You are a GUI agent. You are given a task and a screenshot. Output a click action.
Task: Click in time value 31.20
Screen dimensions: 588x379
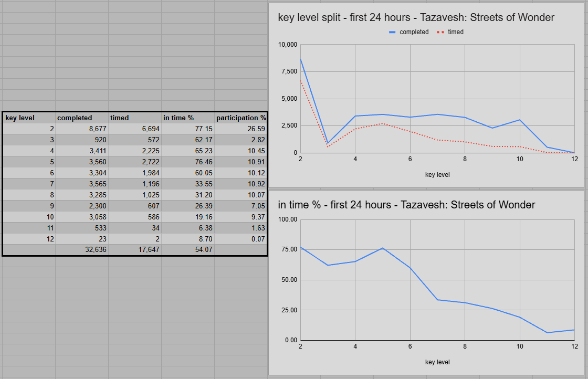[188, 195]
